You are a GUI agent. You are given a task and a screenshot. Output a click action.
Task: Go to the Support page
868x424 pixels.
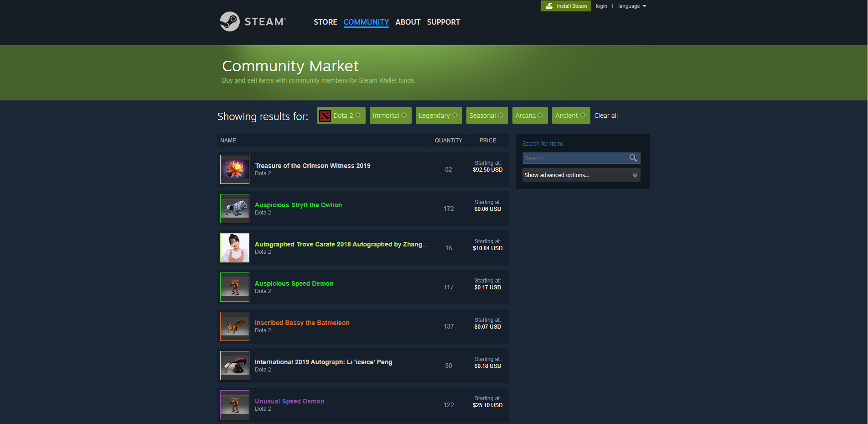pyautogui.click(x=443, y=22)
